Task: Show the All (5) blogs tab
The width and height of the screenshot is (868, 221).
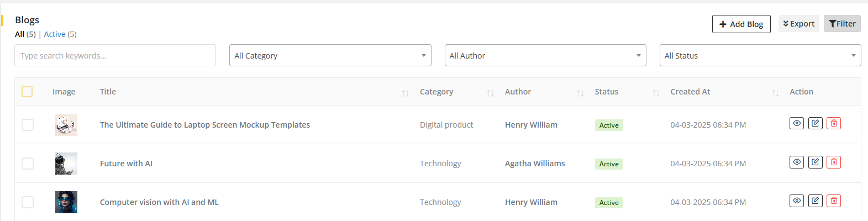Action: click(x=25, y=34)
